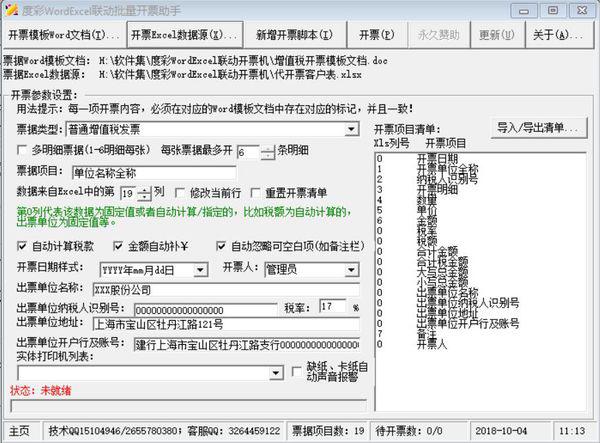Screen dimensions: 600x443
Task: Enable 修改当前行 checkbox
Action: [180, 193]
